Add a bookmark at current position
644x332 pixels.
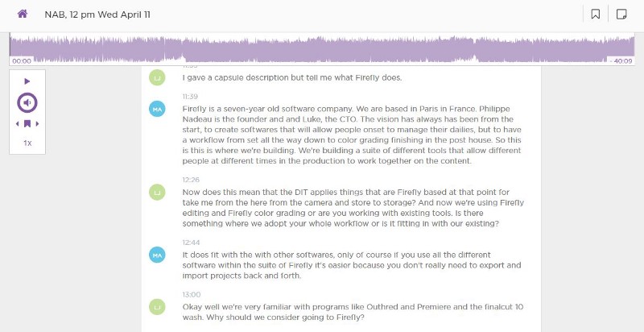point(27,123)
